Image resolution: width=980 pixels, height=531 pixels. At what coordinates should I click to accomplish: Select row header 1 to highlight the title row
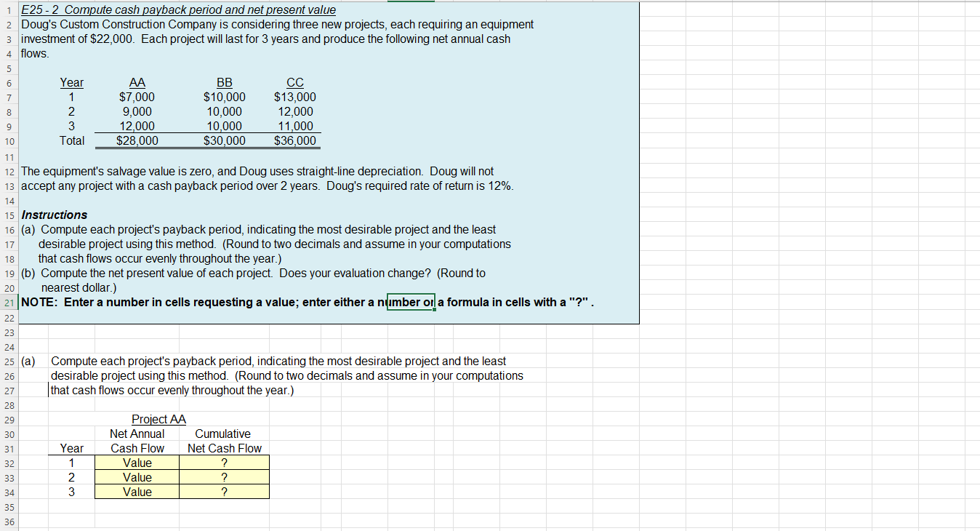(x=9, y=9)
